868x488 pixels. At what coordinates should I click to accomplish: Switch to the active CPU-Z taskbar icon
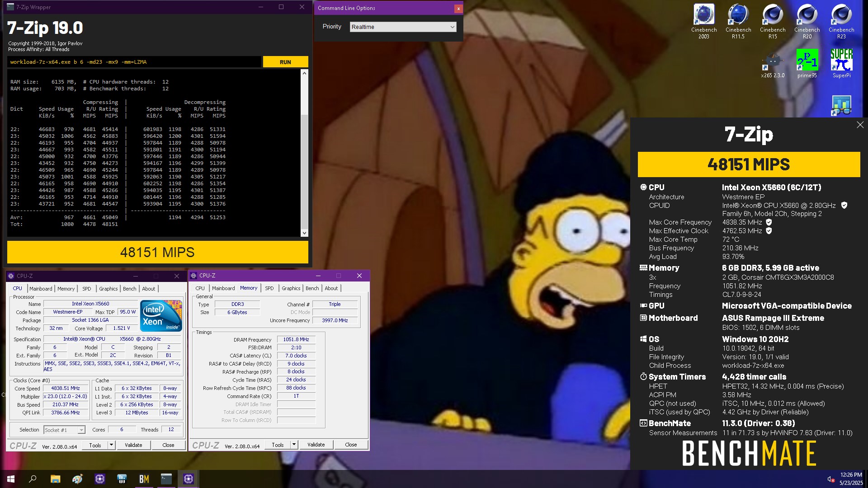click(188, 479)
